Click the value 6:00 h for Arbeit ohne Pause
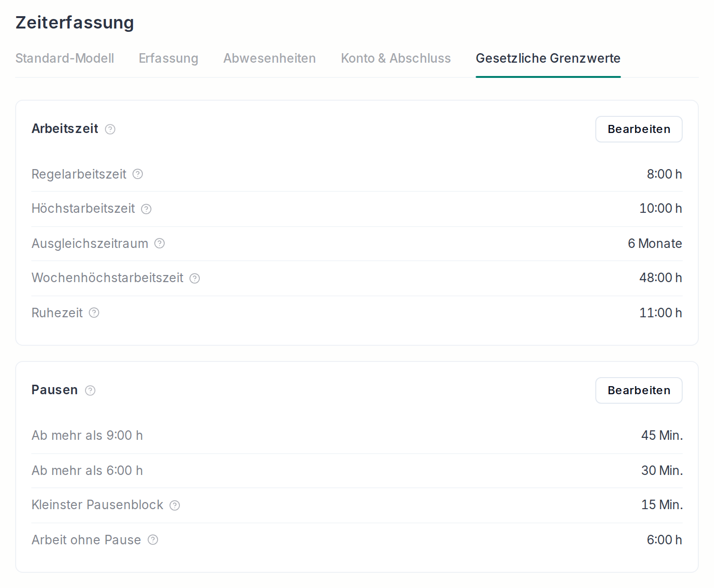The image size is (714, 588). click(664, 540)
